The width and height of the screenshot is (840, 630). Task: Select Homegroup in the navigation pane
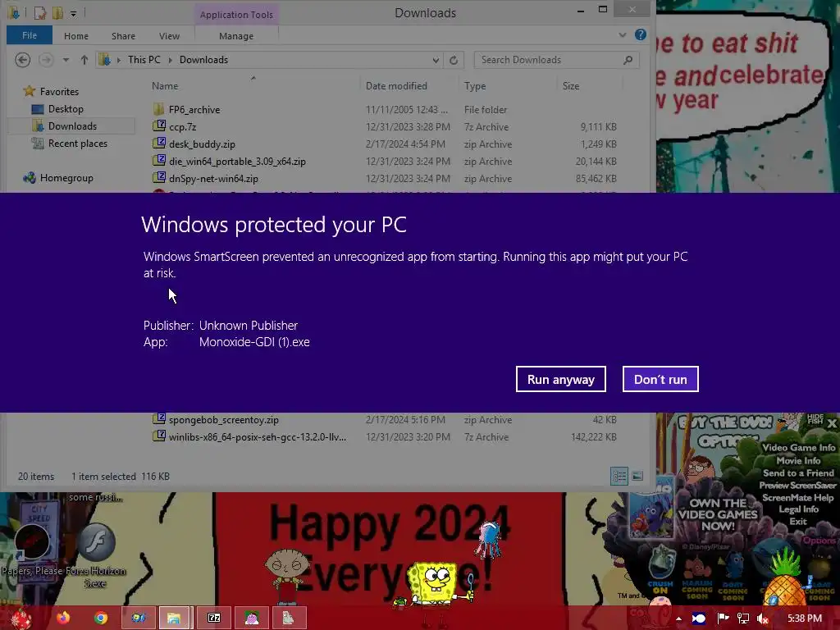pyautogui.click(x=66, y=178)
